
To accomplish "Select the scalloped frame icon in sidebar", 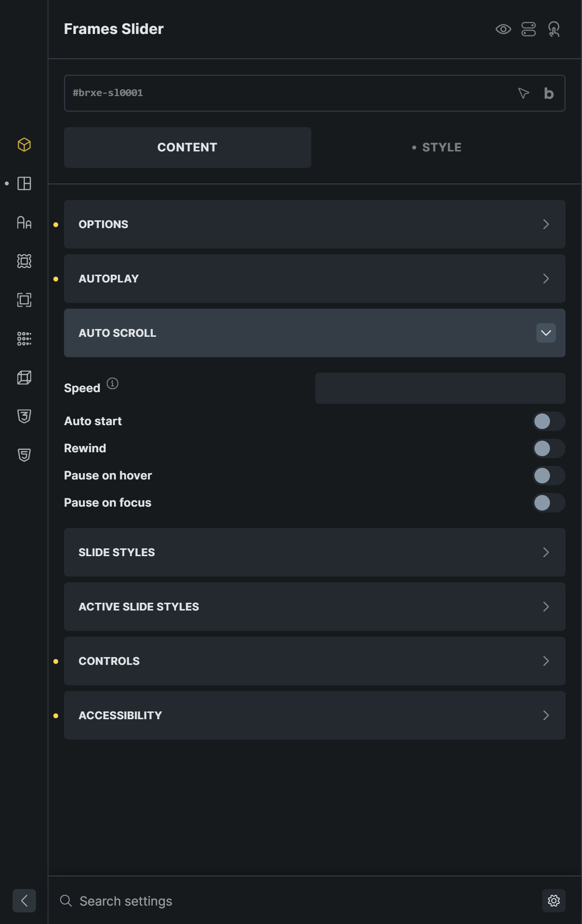I will [x=24, y=261].
